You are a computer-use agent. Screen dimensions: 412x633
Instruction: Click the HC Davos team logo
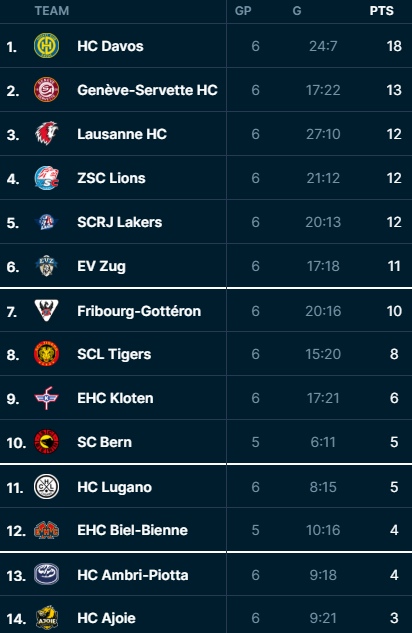(x=46, y=46)
